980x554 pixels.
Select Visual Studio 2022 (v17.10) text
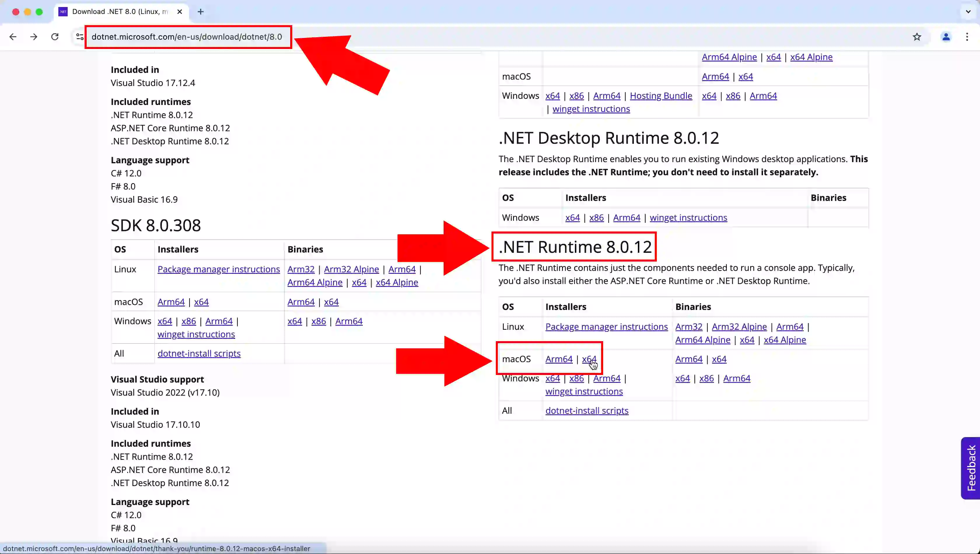(165, 392)
